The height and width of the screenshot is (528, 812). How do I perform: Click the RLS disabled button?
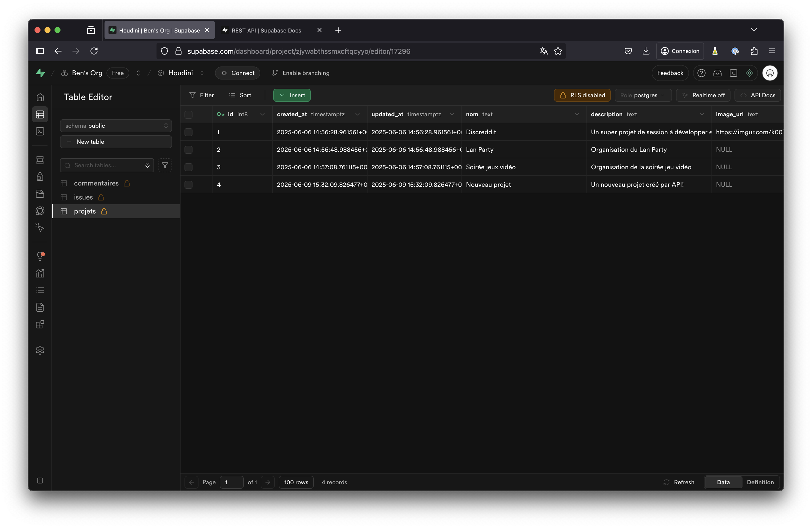pos(582,95)
